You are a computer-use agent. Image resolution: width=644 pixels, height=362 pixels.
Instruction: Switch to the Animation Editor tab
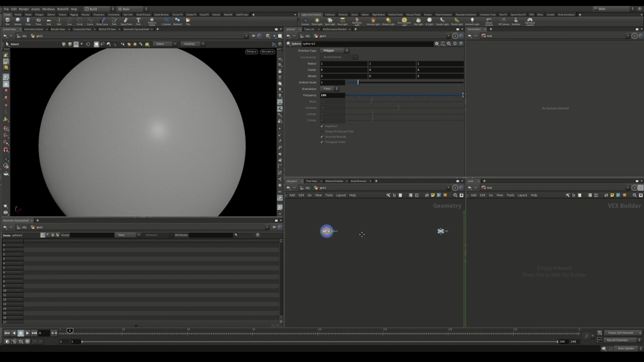point(34,29)
